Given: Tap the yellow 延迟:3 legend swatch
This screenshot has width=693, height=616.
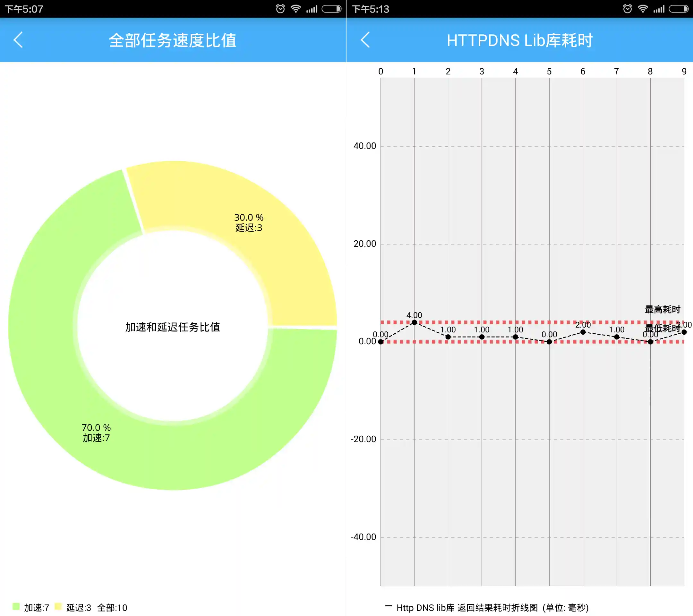Looking at the screenshot, I should click(58, 606).
